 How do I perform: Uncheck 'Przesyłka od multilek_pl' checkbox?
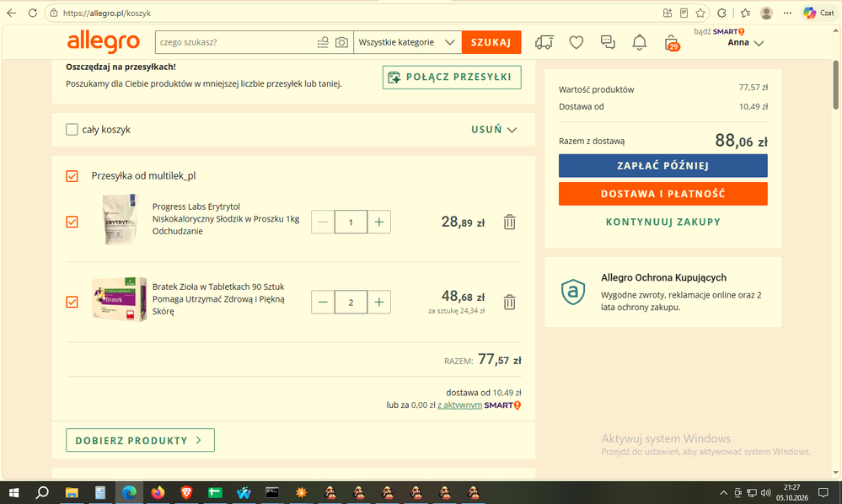pyautogui.click(x=72, y=176)
